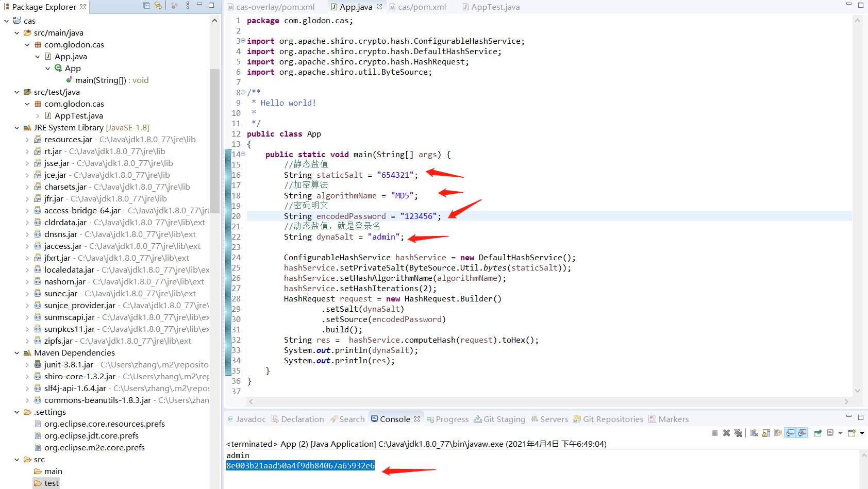Toggle Link with Editor in Package Explorer
868x489 pixels.
(158, 6)
